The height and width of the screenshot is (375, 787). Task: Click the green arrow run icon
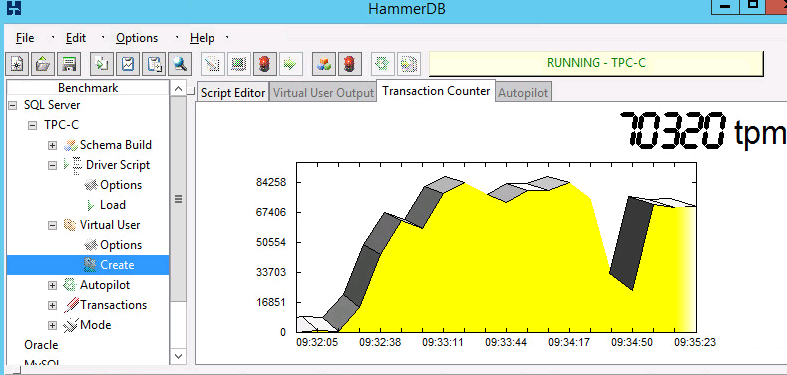(290, 64)
